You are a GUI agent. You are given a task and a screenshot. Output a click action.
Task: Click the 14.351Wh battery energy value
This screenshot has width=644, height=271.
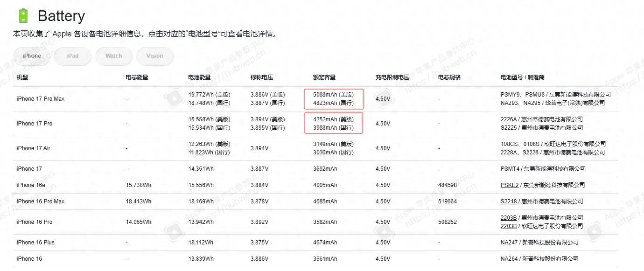pyautogui.click(x=201, y=169)
